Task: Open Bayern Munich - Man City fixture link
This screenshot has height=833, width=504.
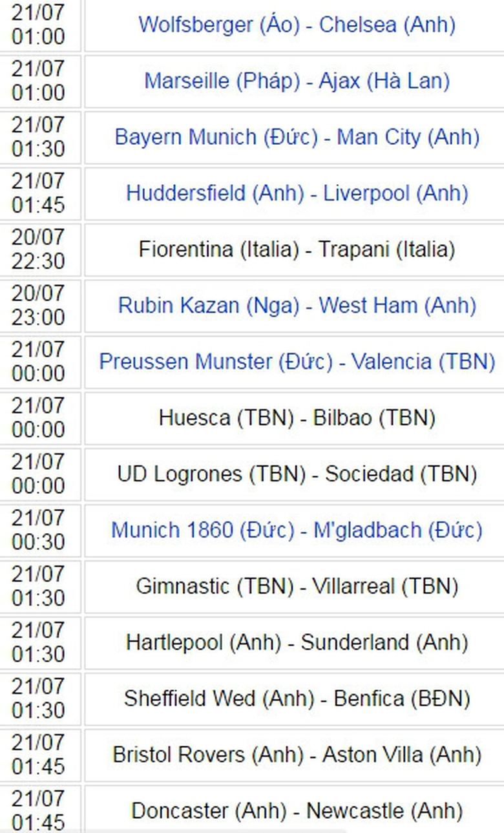Action: (297, 138)
